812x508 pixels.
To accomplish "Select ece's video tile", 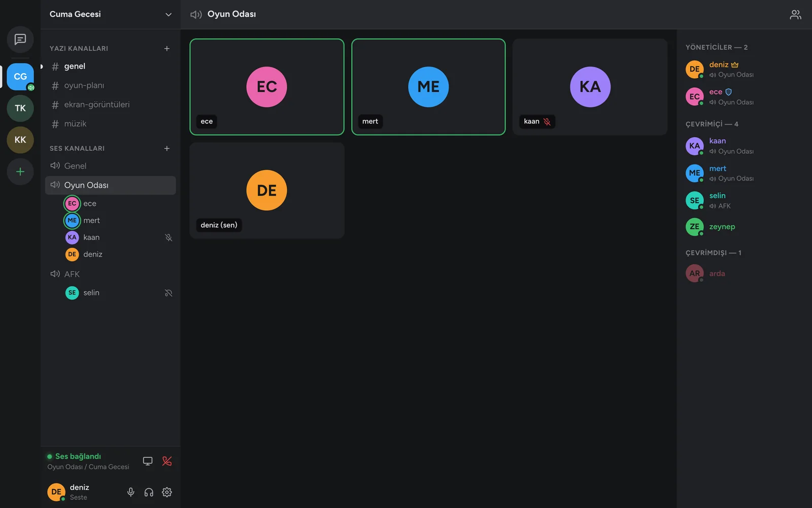I will click(267, 87).
